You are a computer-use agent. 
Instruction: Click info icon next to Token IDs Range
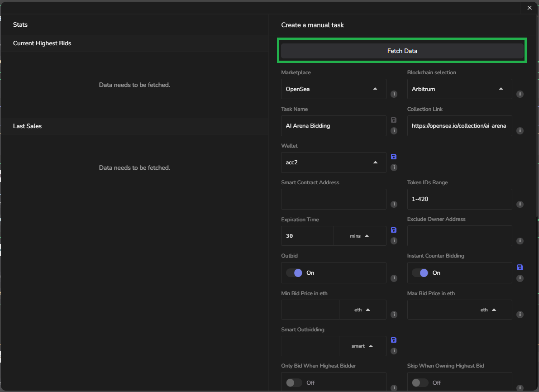[520, 204]
